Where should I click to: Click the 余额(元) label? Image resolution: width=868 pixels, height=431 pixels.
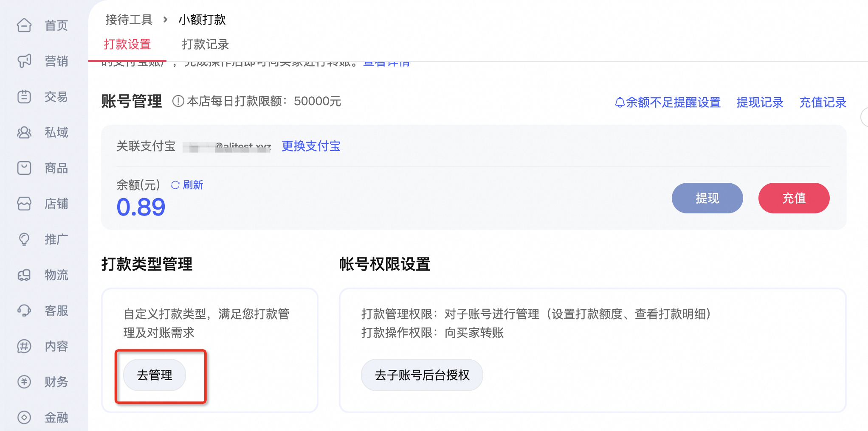[138, 185]
